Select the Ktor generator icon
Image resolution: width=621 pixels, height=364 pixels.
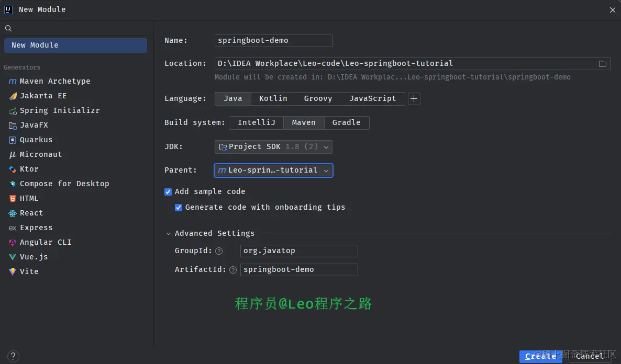coord(13,169)
